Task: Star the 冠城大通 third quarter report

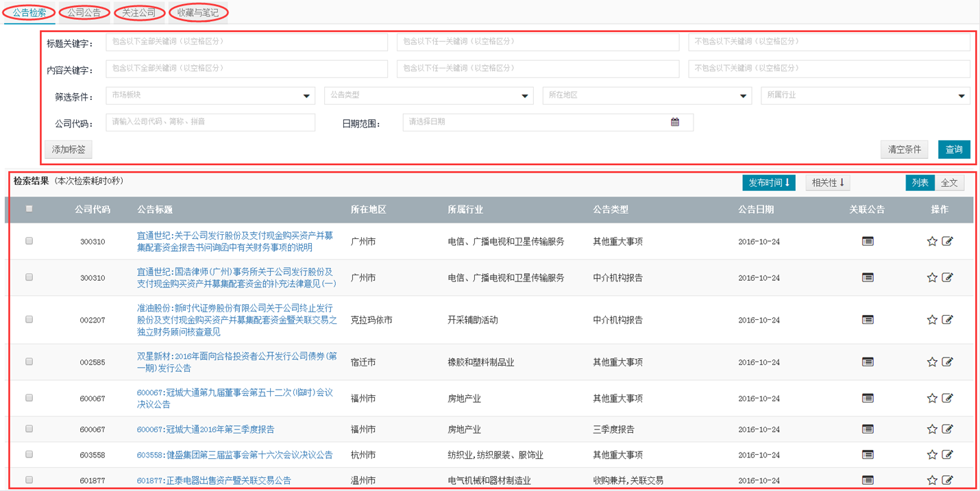Action: click(x=932, y=429)
